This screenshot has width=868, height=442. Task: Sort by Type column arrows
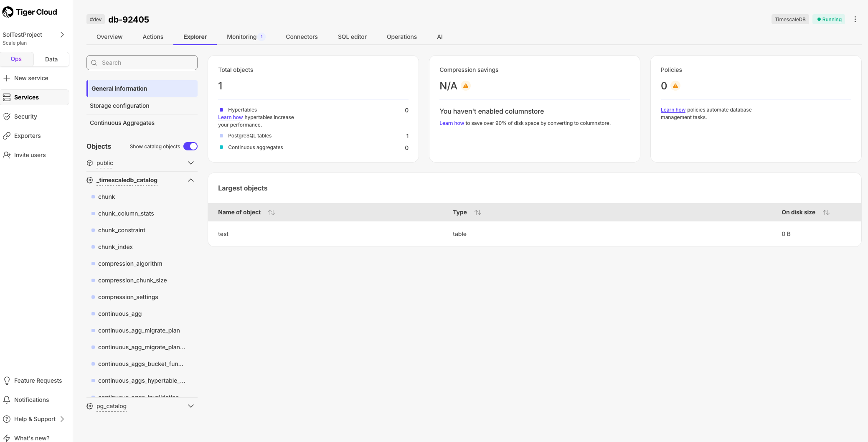[478, 212]
